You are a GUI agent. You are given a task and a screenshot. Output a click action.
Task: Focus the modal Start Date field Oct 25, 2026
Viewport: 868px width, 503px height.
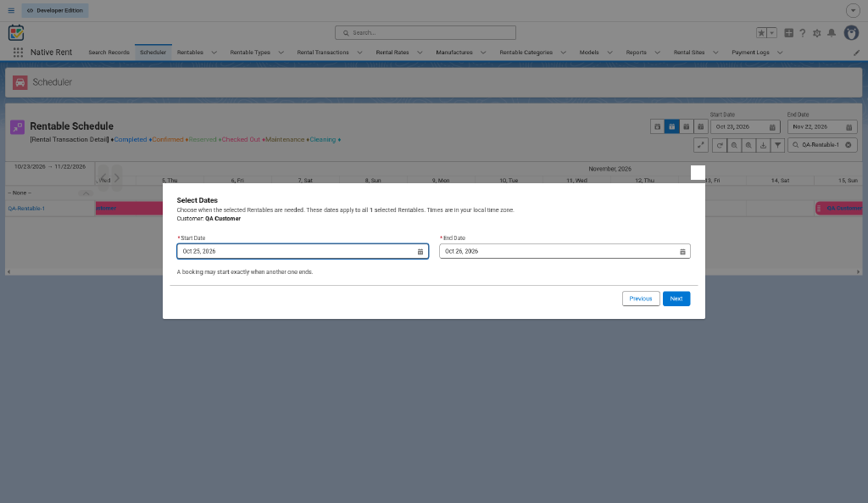tap(303, 251)
